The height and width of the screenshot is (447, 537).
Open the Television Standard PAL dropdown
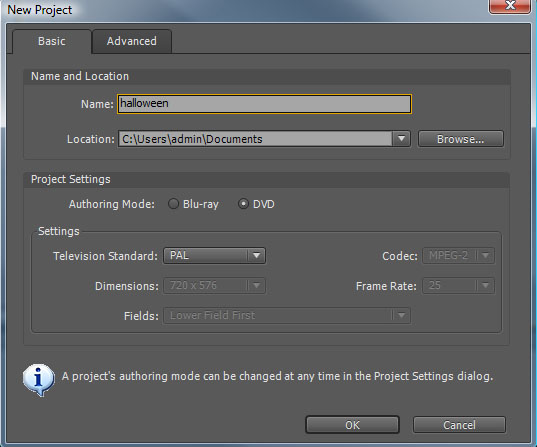click(x=214, y=256)
